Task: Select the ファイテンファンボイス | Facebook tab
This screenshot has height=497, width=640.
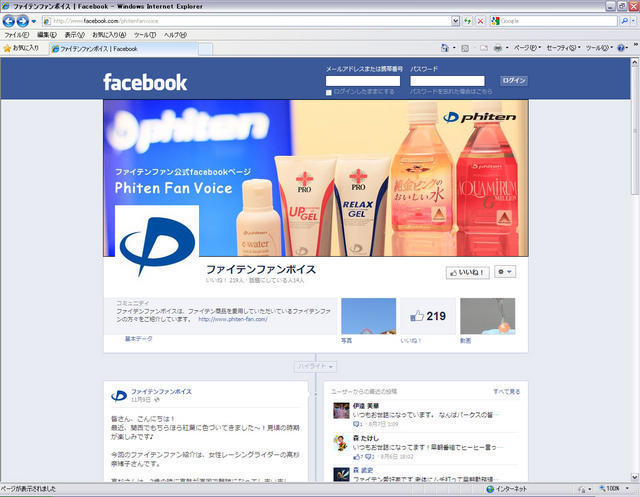Action: [x=98, y=48]
